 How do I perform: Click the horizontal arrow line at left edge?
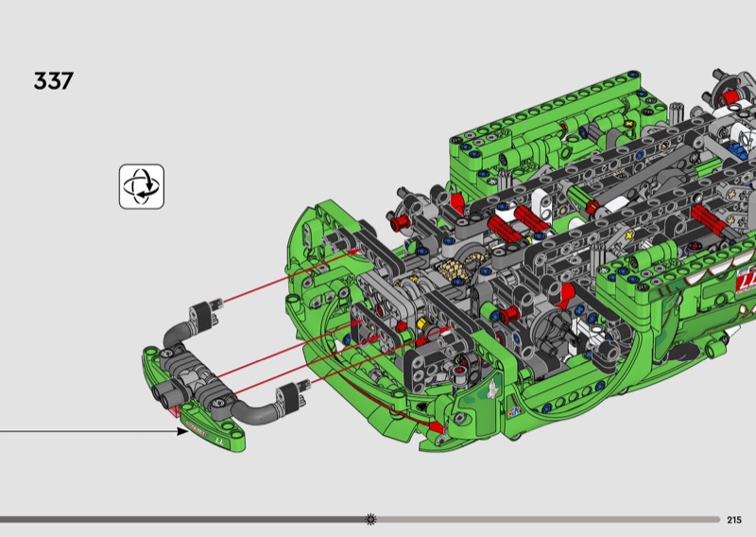(x=85, y=432)
